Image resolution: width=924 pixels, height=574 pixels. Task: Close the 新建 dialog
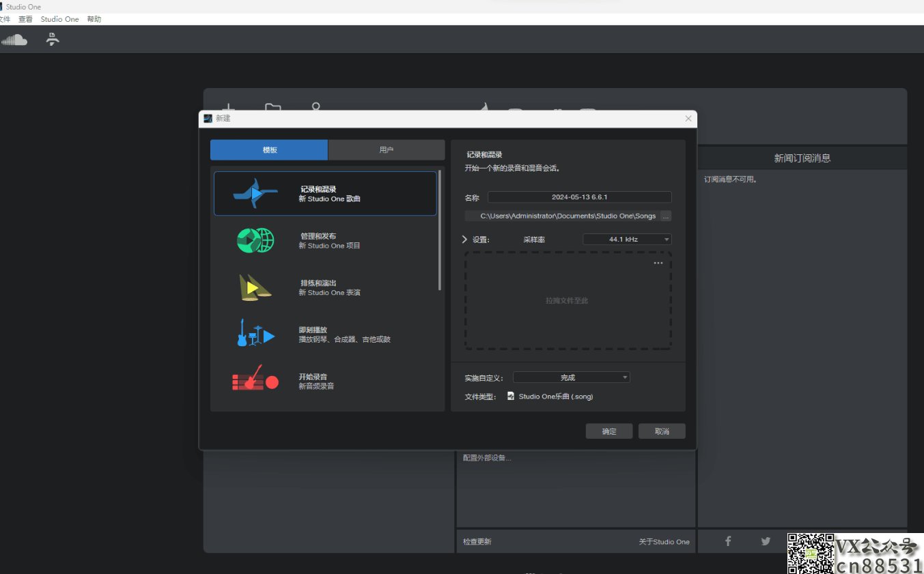pyautogui.click(x=688, y=119)
